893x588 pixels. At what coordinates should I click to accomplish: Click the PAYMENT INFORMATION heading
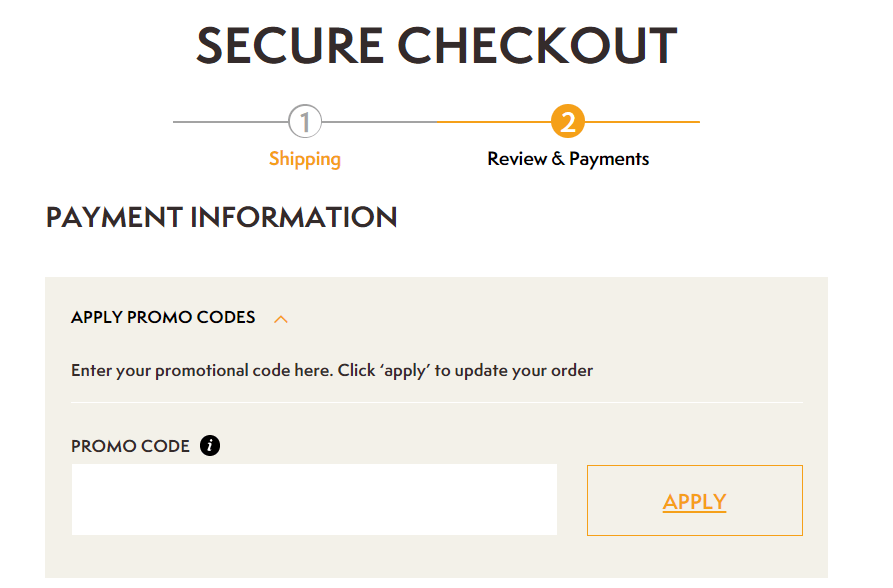(221, 217)
